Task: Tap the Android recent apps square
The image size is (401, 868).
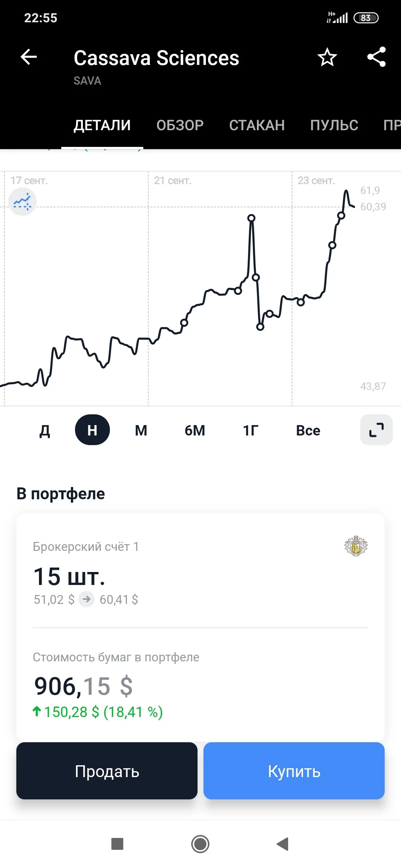Action: [117, 844]
